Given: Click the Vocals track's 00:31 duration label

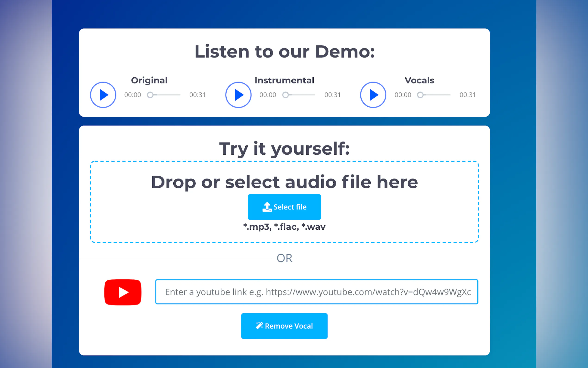Looking at the screenshot, I should tap(467, 95).
